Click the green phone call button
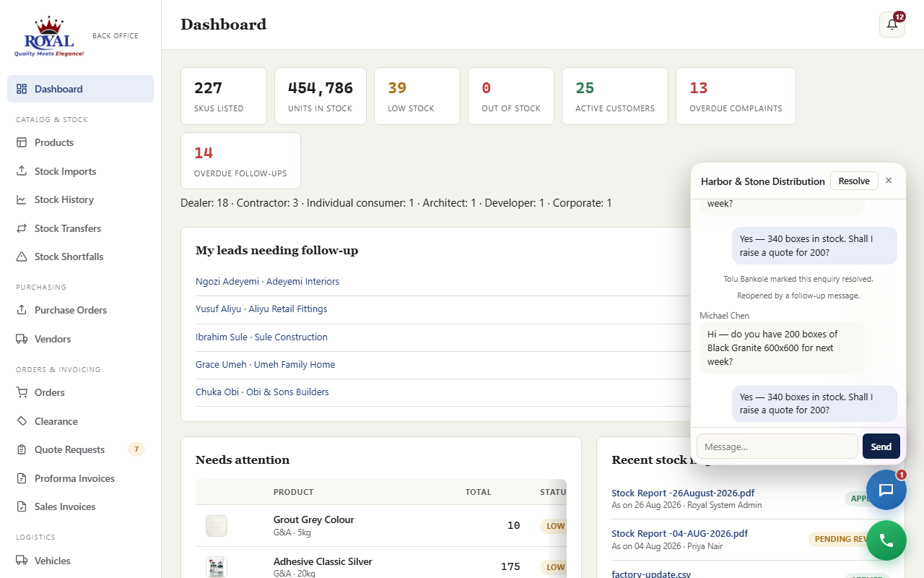The height and width of the screenshot is (578, 924). (x=886, y=540)
